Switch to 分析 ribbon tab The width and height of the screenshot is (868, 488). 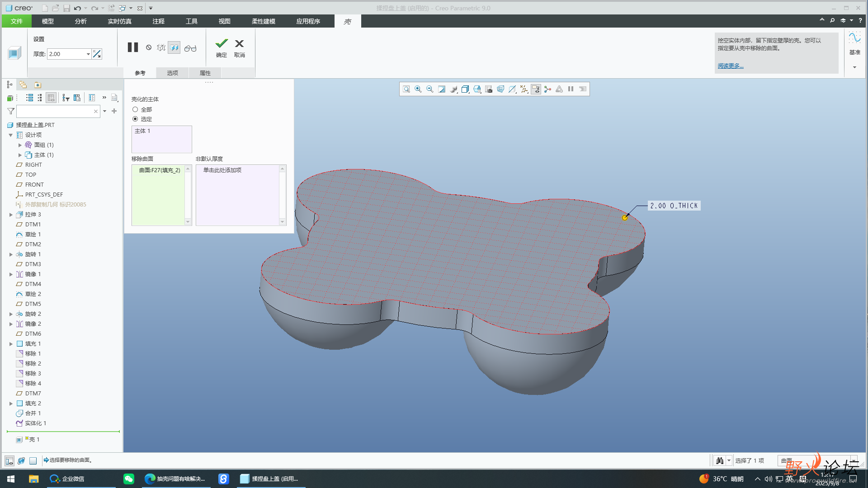(81, 21)
